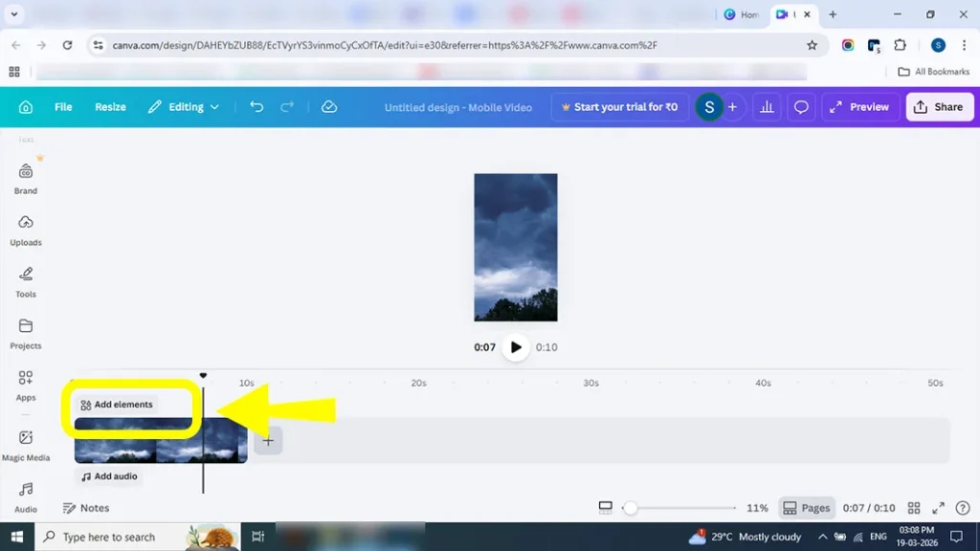This screenshot has height=551, width=980.
Task: Enter fullscreen presentation mode
Action: pos(939,508)
